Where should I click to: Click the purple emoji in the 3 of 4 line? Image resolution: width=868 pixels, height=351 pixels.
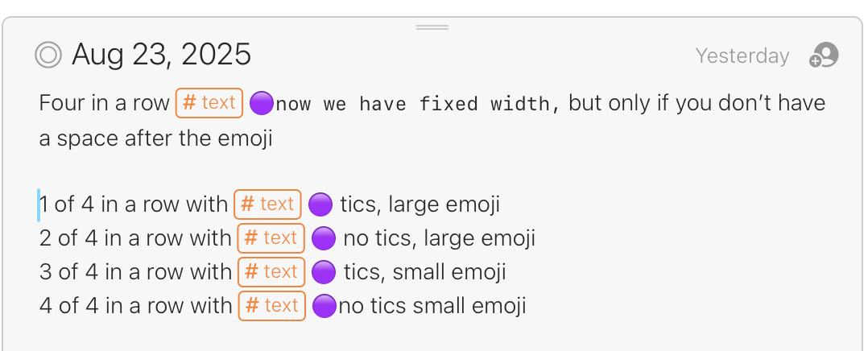point(324,272)
